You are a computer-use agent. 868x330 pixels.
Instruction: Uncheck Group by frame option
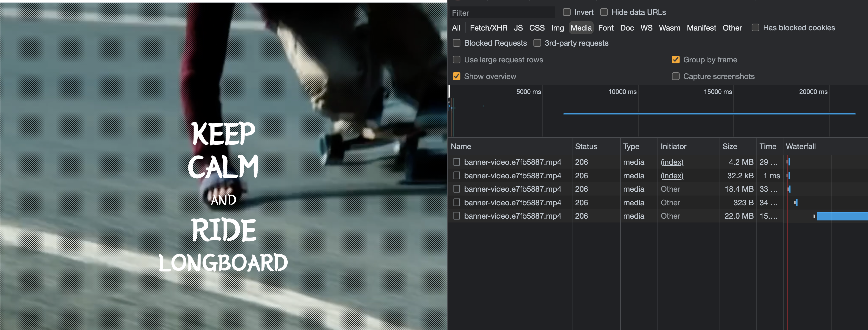675,60
